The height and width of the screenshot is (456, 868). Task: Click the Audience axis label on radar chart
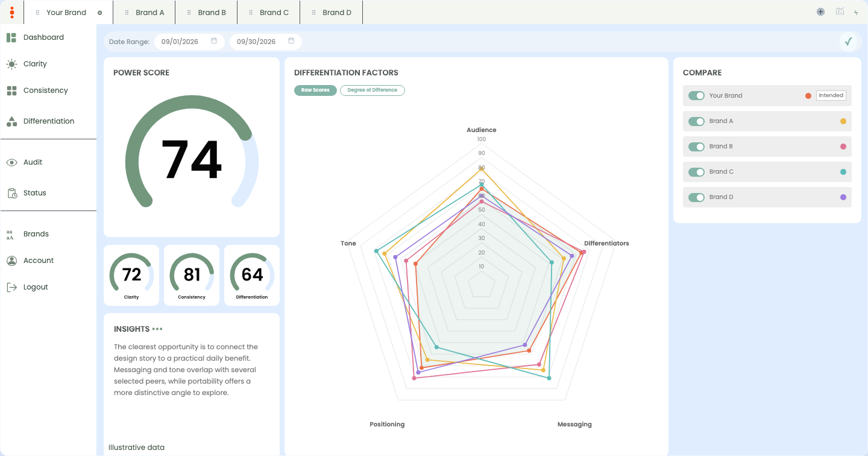(x=482, y=130)
